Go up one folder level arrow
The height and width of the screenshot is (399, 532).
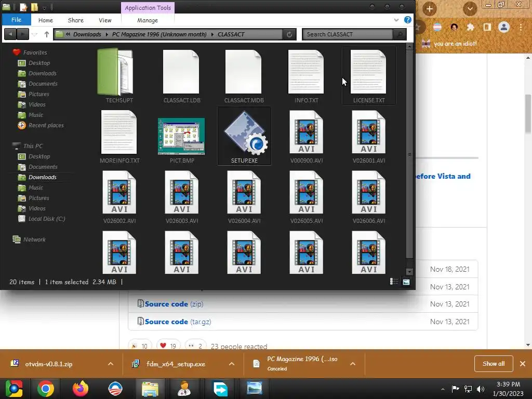(x=47, y=34)
